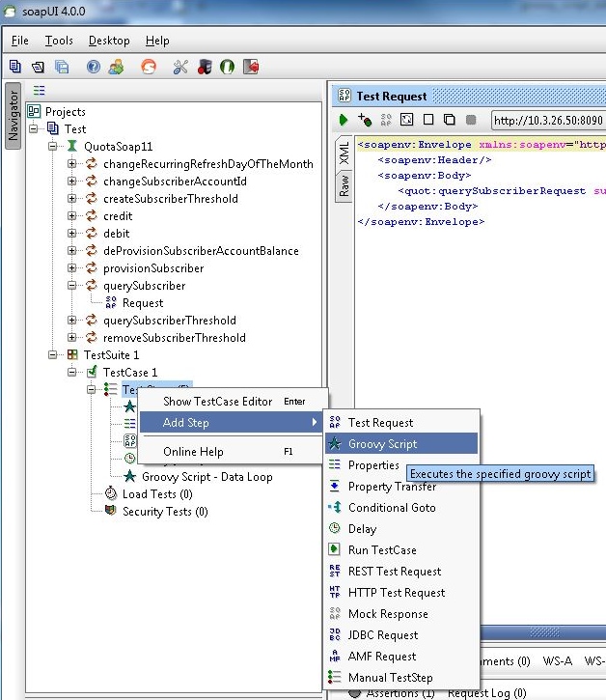Switch to the XML editor tab
The width and height of the screenshot is (606, 700).
pos(344,154)
